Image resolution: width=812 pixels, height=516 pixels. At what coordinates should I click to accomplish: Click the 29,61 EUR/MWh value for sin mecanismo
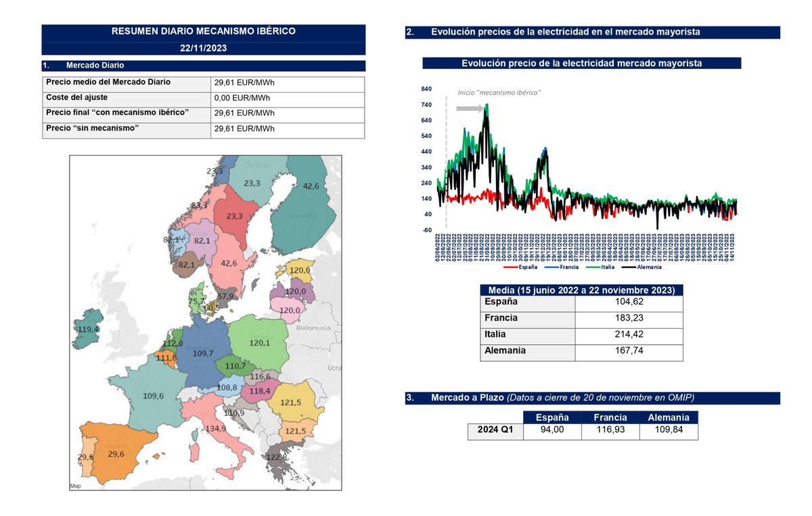[x=244, y=128]
